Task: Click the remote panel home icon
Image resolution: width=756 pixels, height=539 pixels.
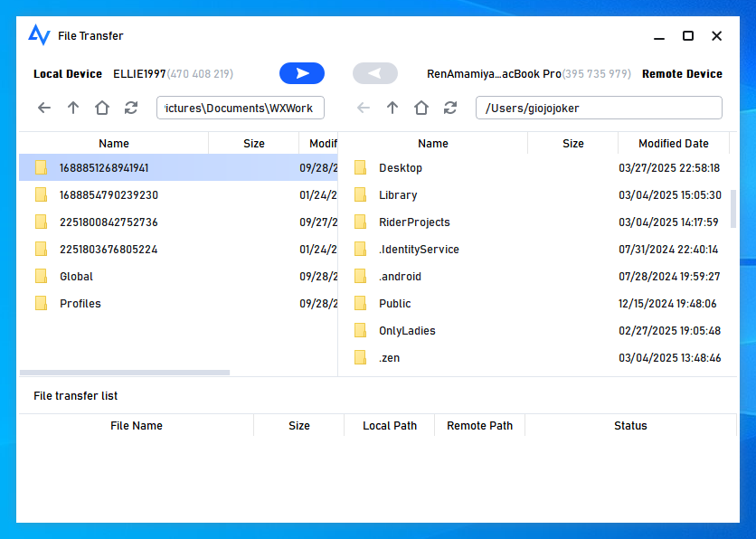Action: click(x=421, y=109)
